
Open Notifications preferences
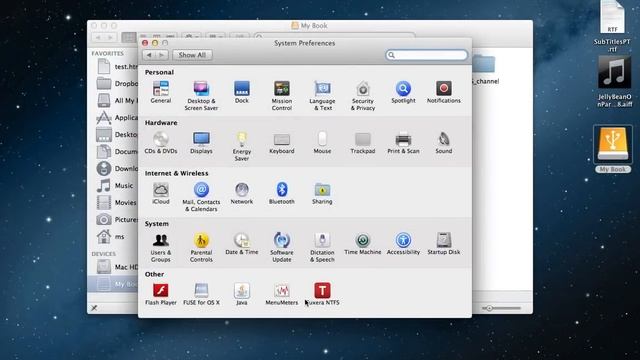444,92
